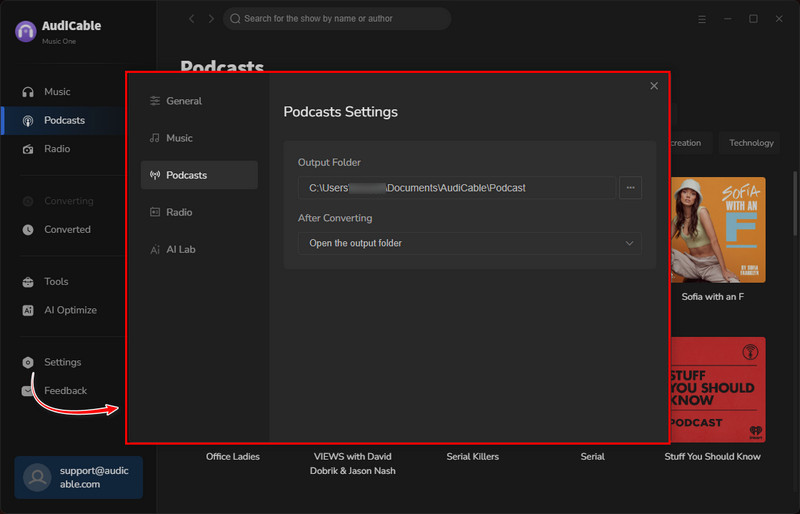Switch to Music settings tab
This screenshot has width=800, height=514.
pyautogui.click(x=199, y=138)
